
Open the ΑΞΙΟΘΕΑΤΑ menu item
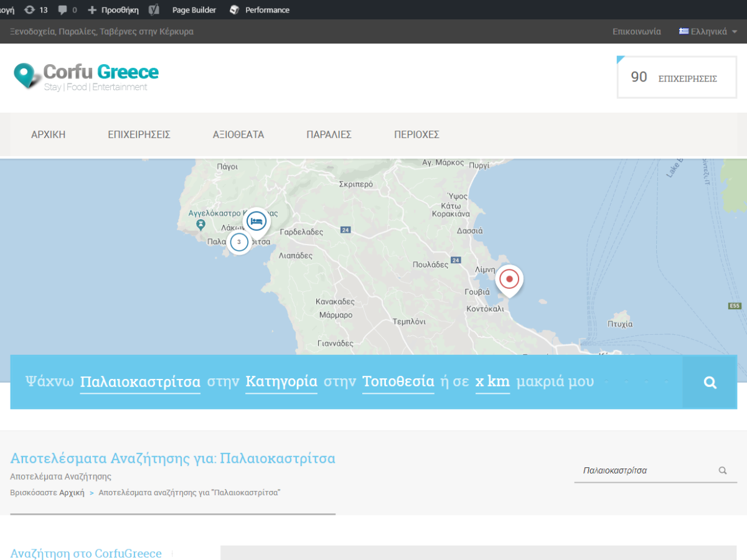point(238,134)
